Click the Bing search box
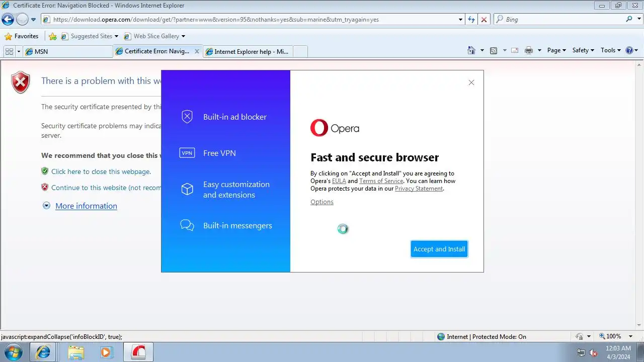Image resolution: width=644 pixels, height=362 pixels. tap(558, 20)
